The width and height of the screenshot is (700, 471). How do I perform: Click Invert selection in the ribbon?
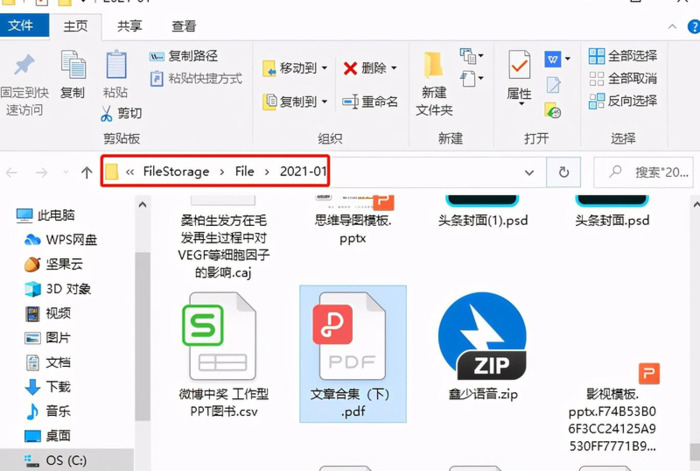[623, 101]
